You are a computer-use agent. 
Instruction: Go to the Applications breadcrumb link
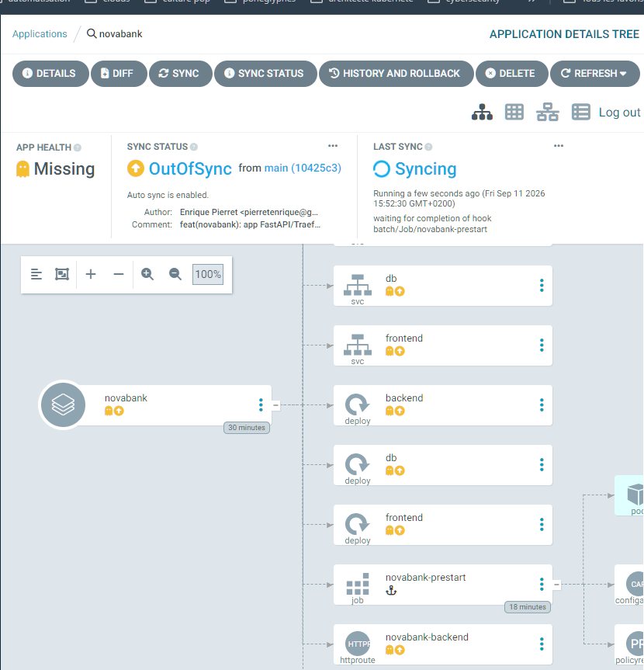(40, 33)
